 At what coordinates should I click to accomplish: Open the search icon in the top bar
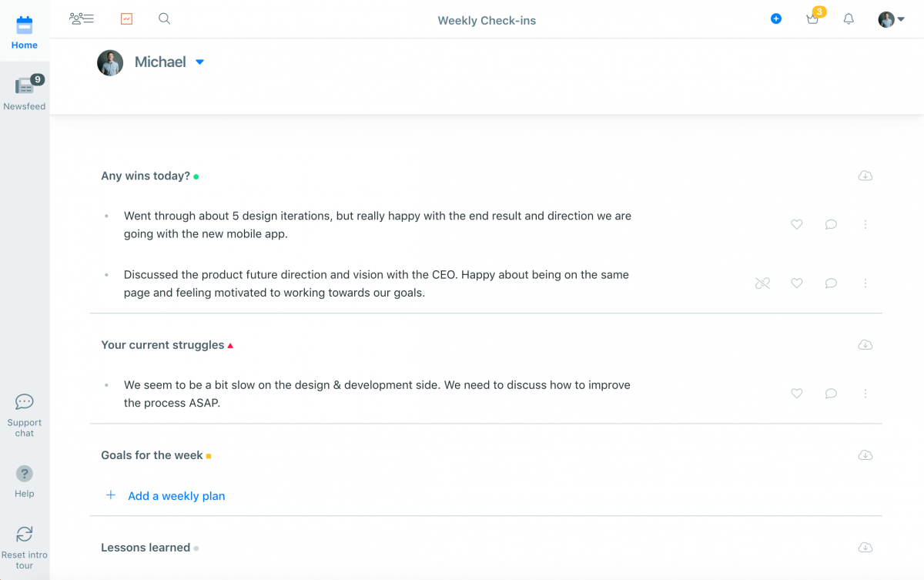164,18
